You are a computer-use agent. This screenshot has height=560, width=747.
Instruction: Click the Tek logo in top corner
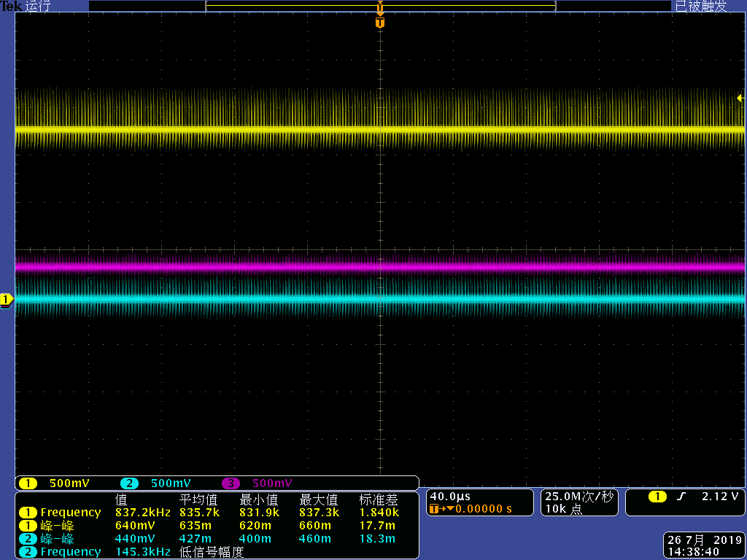pos(11,7)
